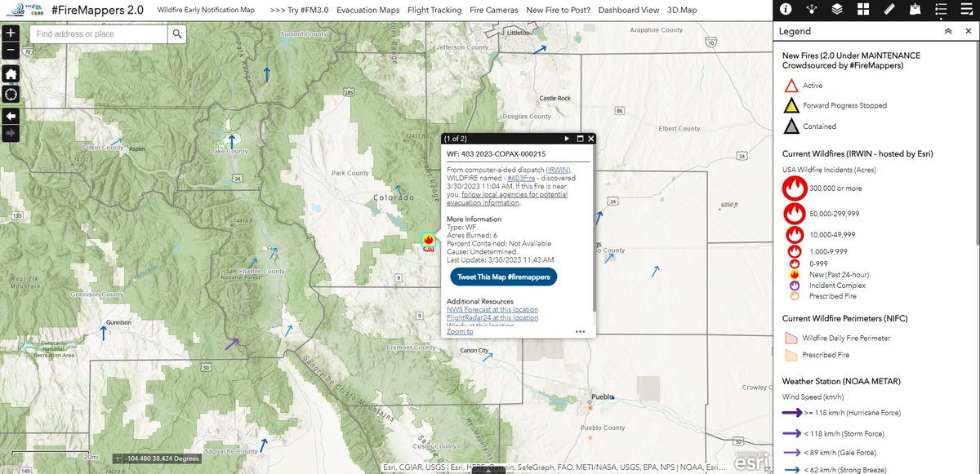Close the wildfire popup
Image resolution: width=980 pixels, height=474 pixels.
coord(590,139)
